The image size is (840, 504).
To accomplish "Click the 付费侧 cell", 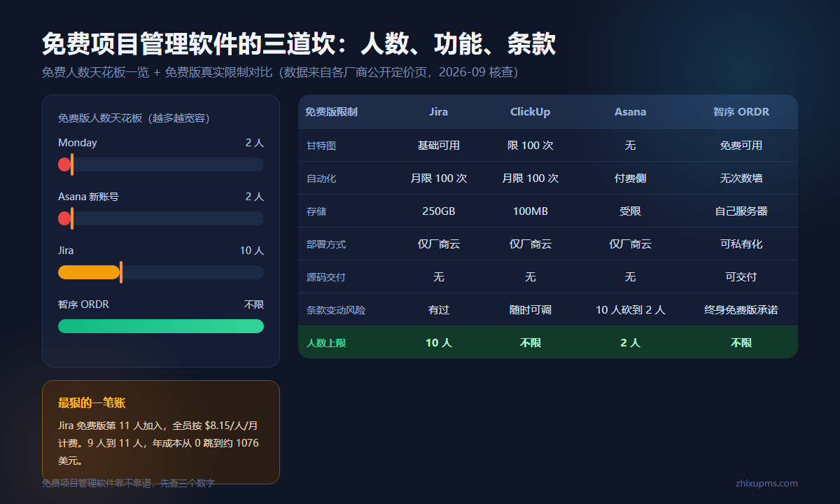I will [631, 178].
